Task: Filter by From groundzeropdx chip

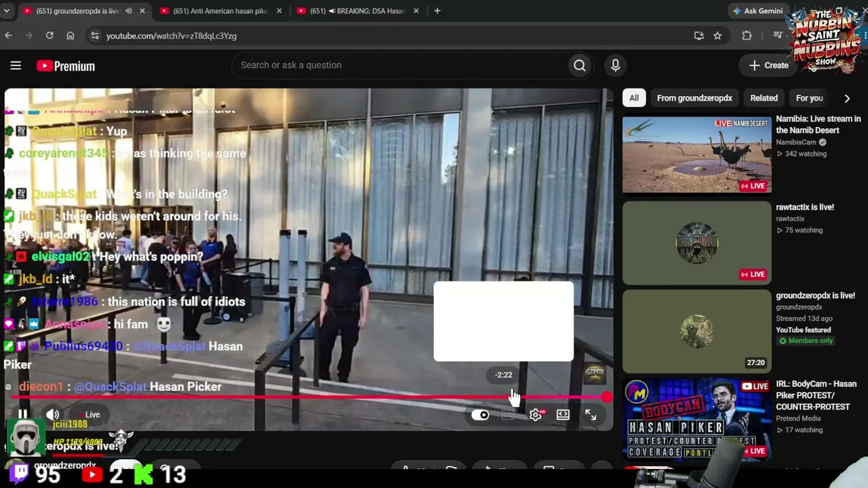Action: coord(694,98)
